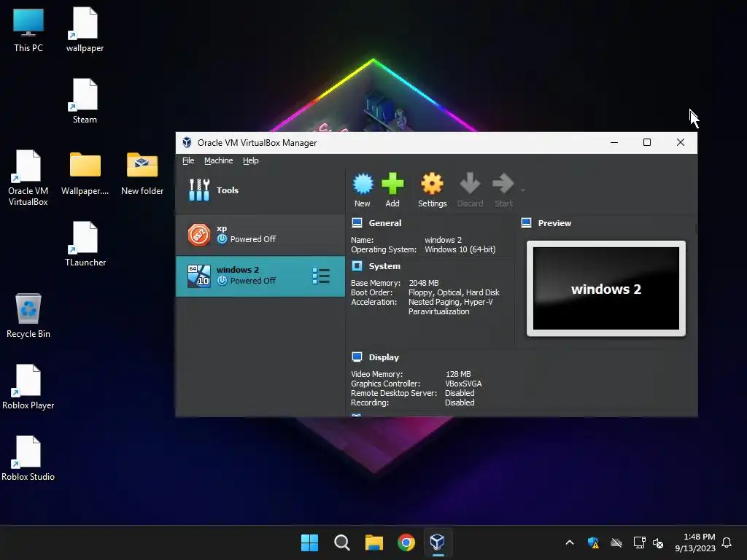Click xp machine Powered Off status
Viewport: 747px width, 560px height.
(x=253, y=239)
